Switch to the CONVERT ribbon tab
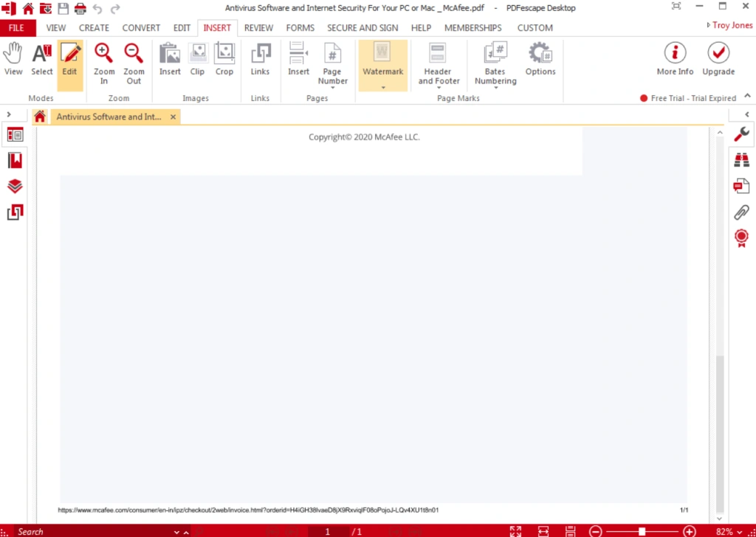This screenshot has height=537, width=756. [x=141, y=28]
